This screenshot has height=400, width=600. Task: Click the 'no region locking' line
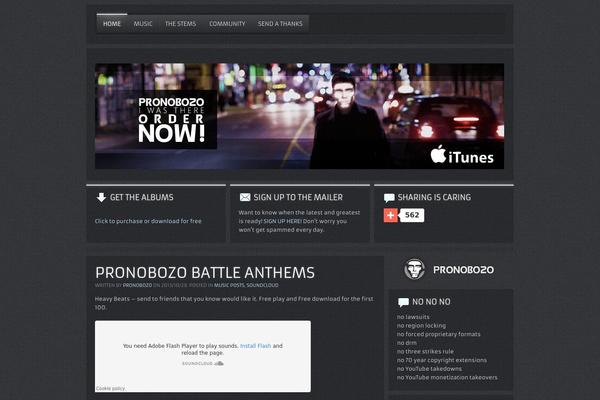(x=421, y=326)
